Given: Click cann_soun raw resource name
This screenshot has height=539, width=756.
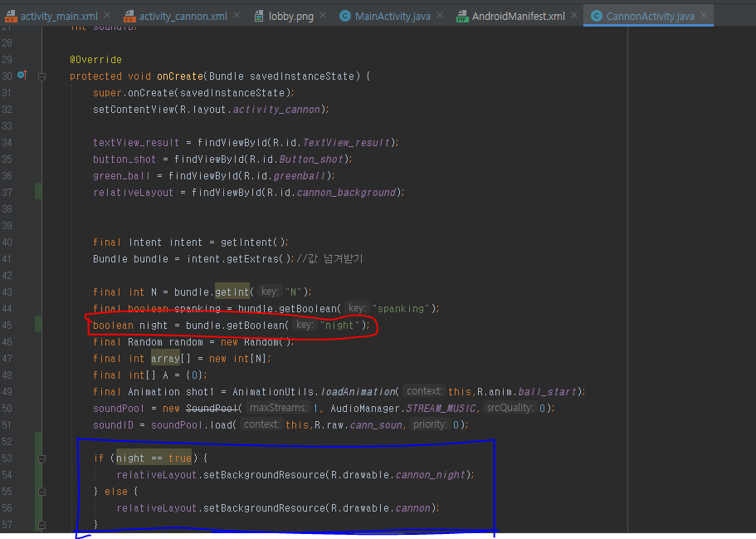Looking at the screenshot, I should click(x=376, y=425).
